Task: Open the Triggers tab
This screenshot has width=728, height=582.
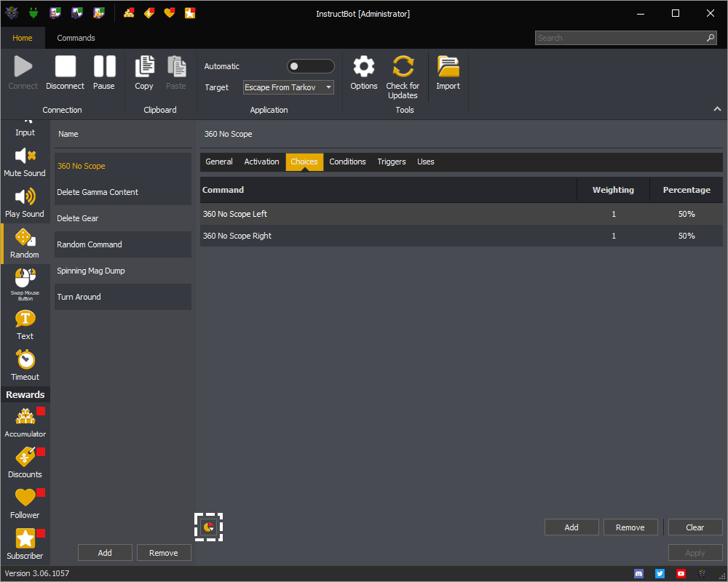Action: [x=392, y=162]
